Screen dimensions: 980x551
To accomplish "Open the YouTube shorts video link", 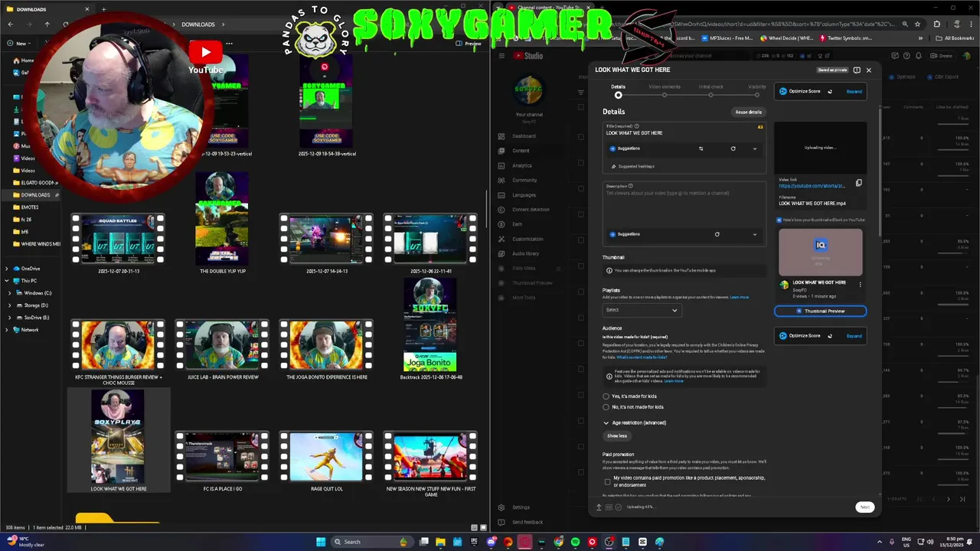I will [x=812, y=186].
